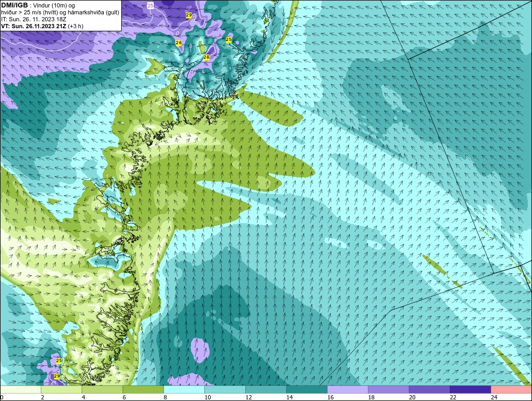Click the 'VT: Sun. 26.11.2023 21Z' line

[x=34, y=26]
